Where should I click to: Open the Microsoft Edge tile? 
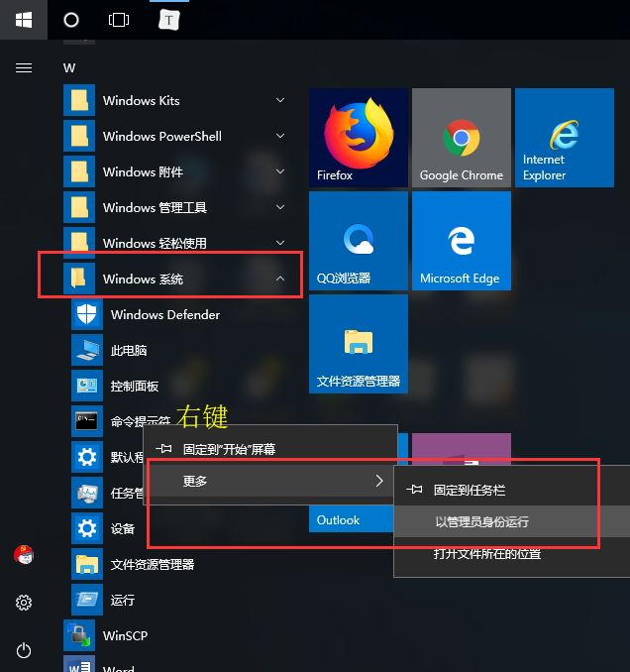pos(462,241)
